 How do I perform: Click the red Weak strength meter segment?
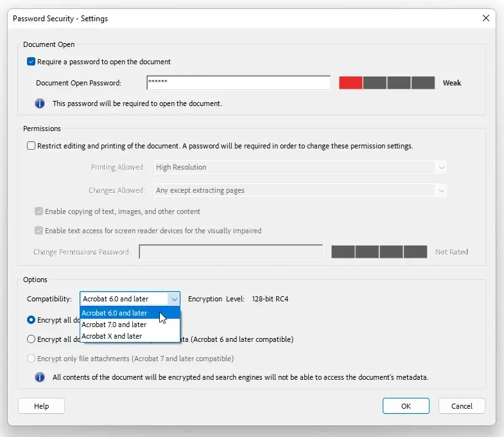[x=351, y=83]
